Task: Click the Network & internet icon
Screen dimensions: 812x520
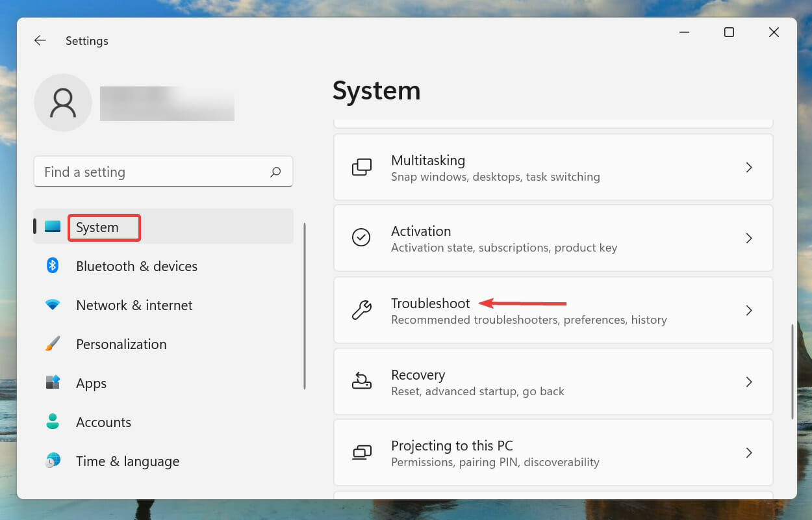Action: (x=52, y=305)
